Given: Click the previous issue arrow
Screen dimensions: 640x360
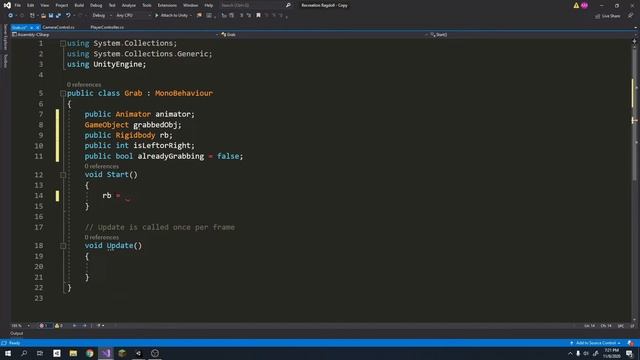Looking at the screenshot, I should pyautogui.click(x=74, y=326).
